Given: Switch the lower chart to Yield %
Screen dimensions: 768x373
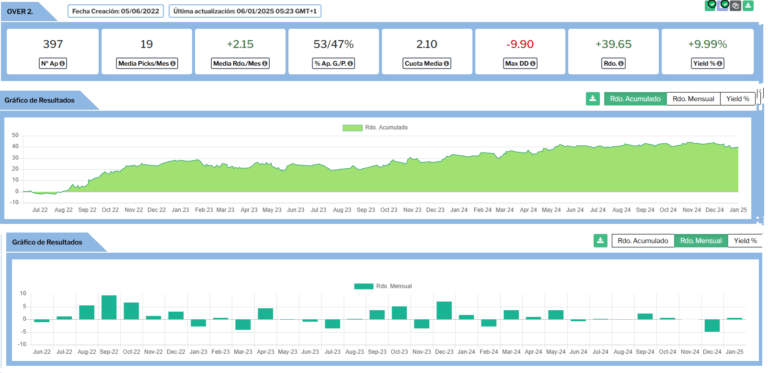Looking at the screenshot, I should coord(745,241).
